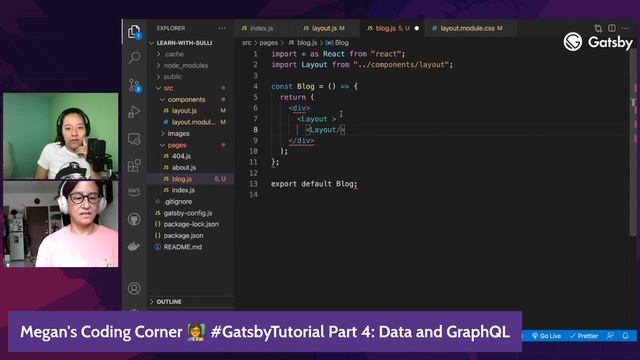Open the AWS toolkit icon
640x360 pixels.
tap(134, 191)
